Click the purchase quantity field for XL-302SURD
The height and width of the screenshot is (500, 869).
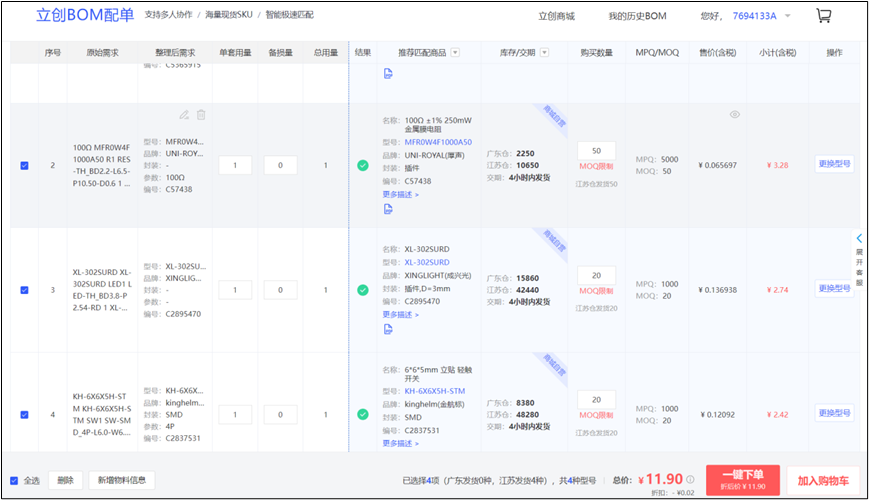(x=596, y=275)
